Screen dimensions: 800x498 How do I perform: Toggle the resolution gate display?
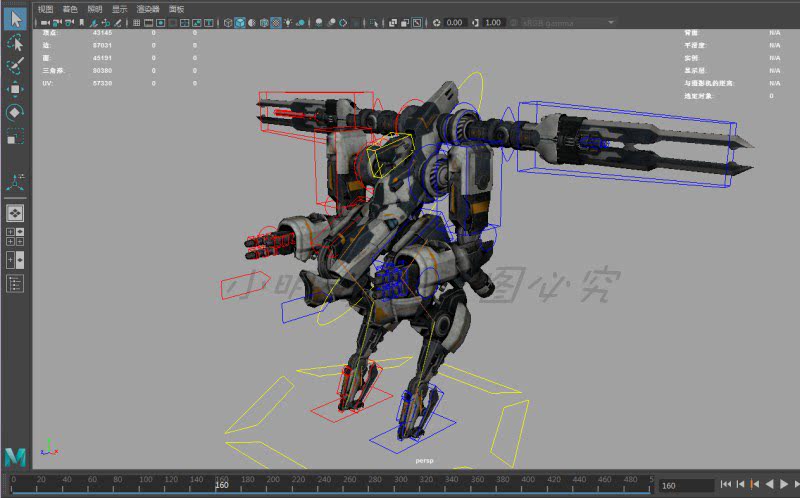[161, 22]
